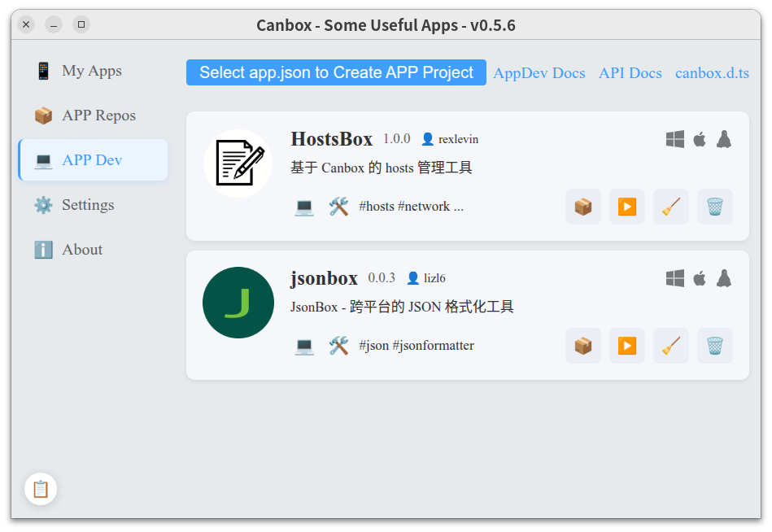Screen dimensions: 772x532
Task: Click the HostsBox notepad app logo
Action: [x=238, y=164]
